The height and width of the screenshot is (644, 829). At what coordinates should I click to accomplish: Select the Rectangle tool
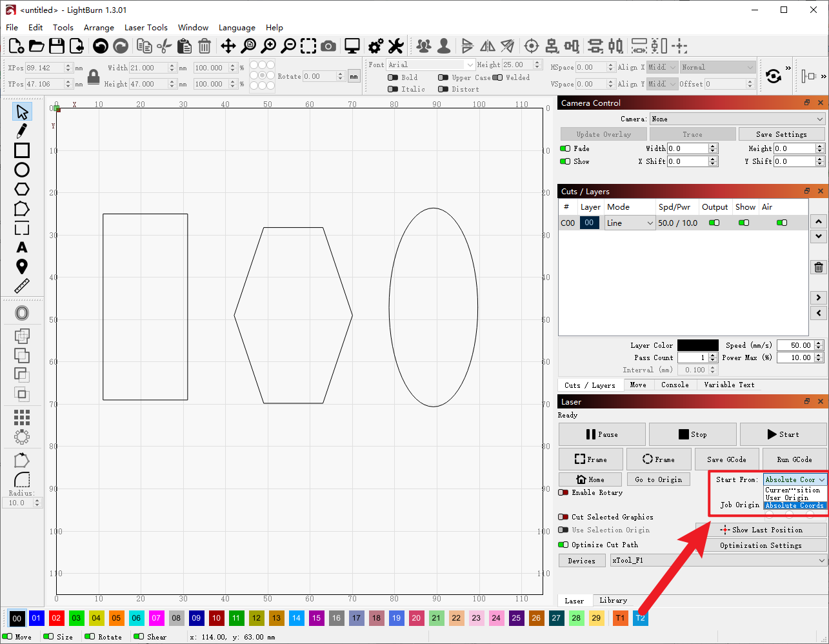click(22, 150)
